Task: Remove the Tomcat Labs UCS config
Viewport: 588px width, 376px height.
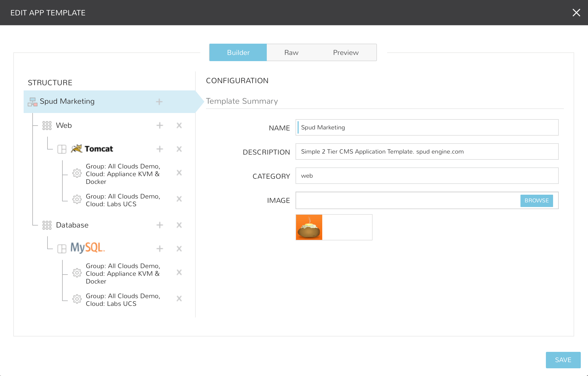Action: (x=179, y=199)
